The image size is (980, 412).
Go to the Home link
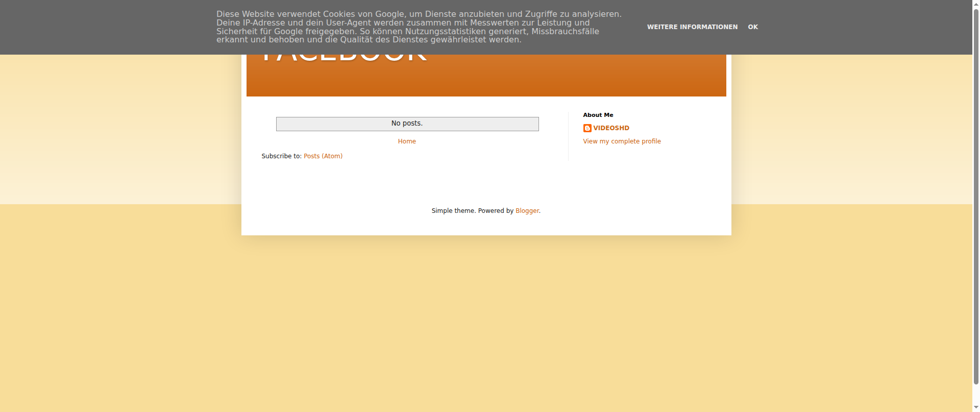[x=407, y=141]
